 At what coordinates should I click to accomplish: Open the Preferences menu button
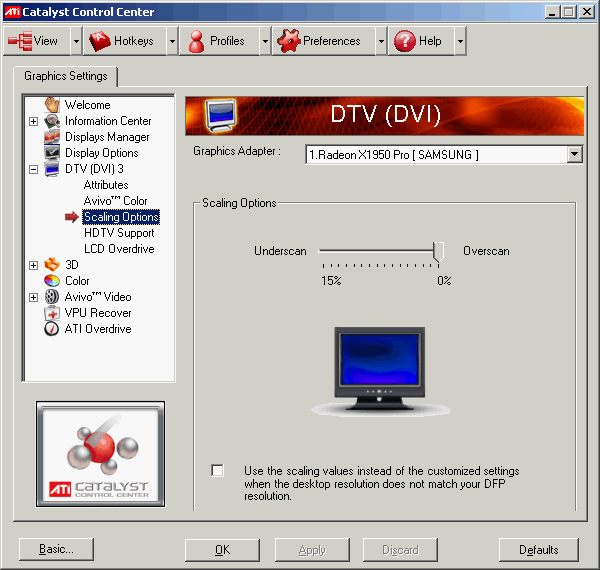click(324, 41)
